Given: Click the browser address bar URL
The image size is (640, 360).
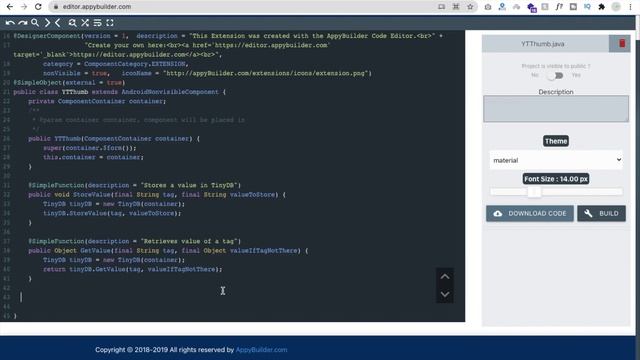Looking at the screenshot, I should pos(97,7).
